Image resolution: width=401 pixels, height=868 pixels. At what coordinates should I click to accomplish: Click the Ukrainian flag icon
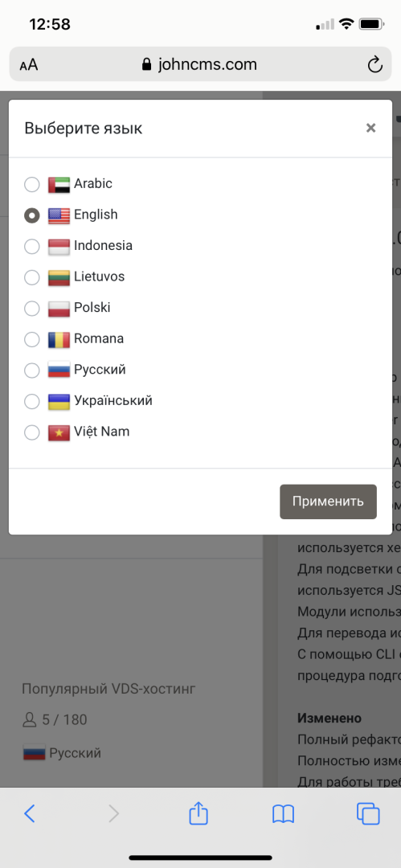pos(59,401)
